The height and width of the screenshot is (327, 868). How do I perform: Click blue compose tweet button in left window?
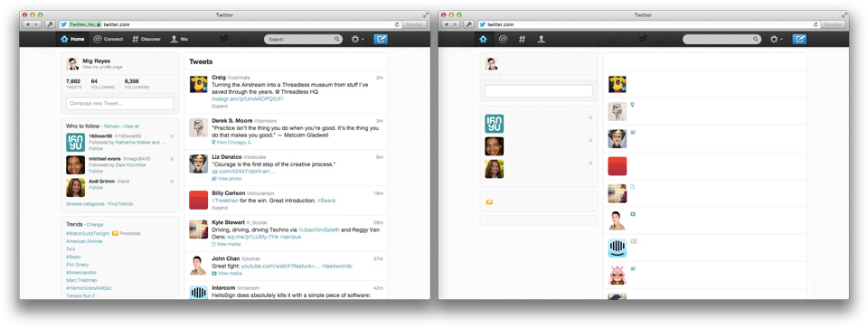[381, 39]
